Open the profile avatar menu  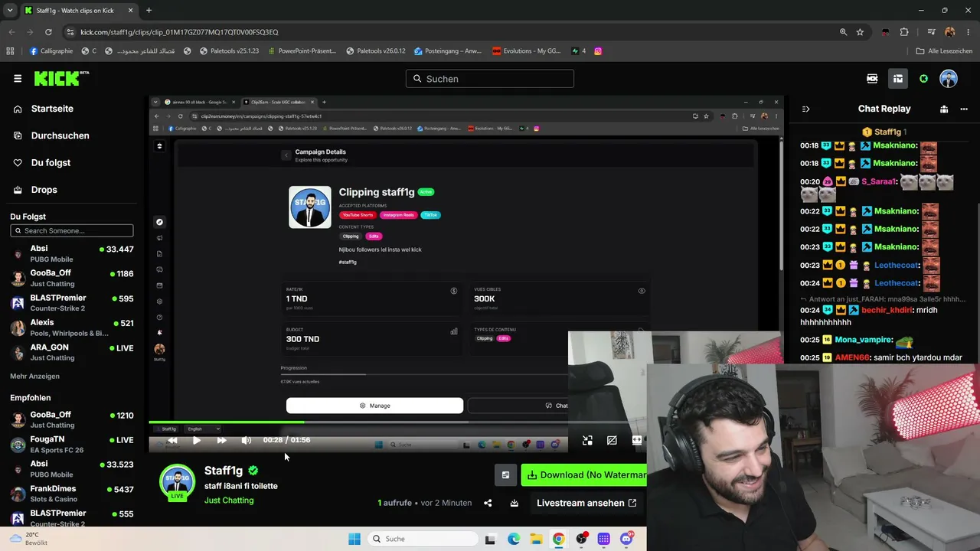(x=949, y=78)
